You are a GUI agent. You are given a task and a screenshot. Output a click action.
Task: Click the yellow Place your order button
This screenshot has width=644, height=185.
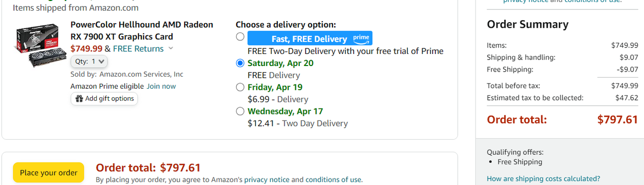tap(49, 172)
